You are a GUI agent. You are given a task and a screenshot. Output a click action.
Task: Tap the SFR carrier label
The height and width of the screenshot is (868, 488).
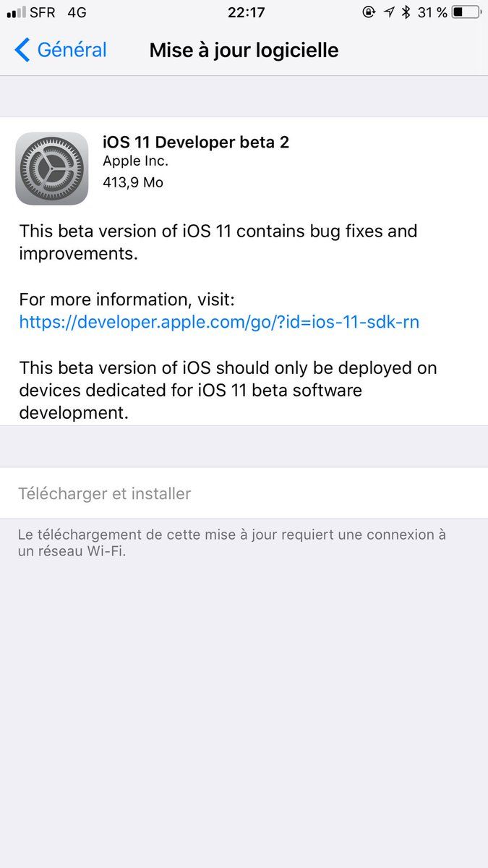coord(43,12)
